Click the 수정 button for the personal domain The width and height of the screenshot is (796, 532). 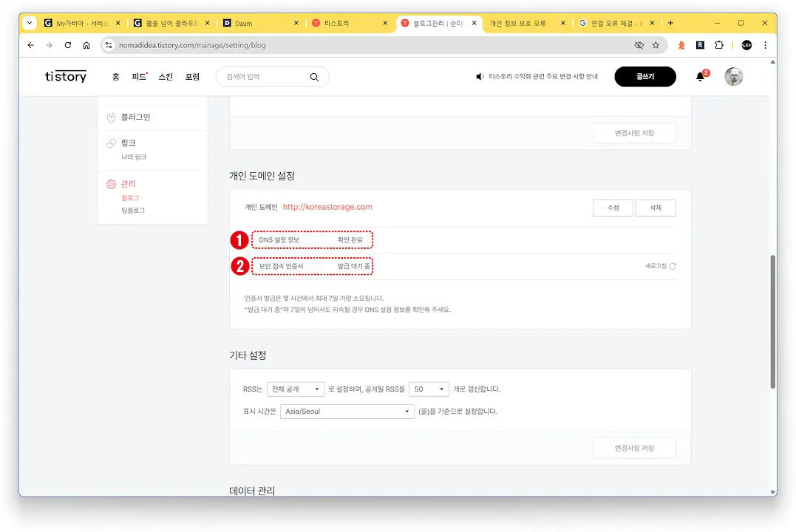click(612, 208)
